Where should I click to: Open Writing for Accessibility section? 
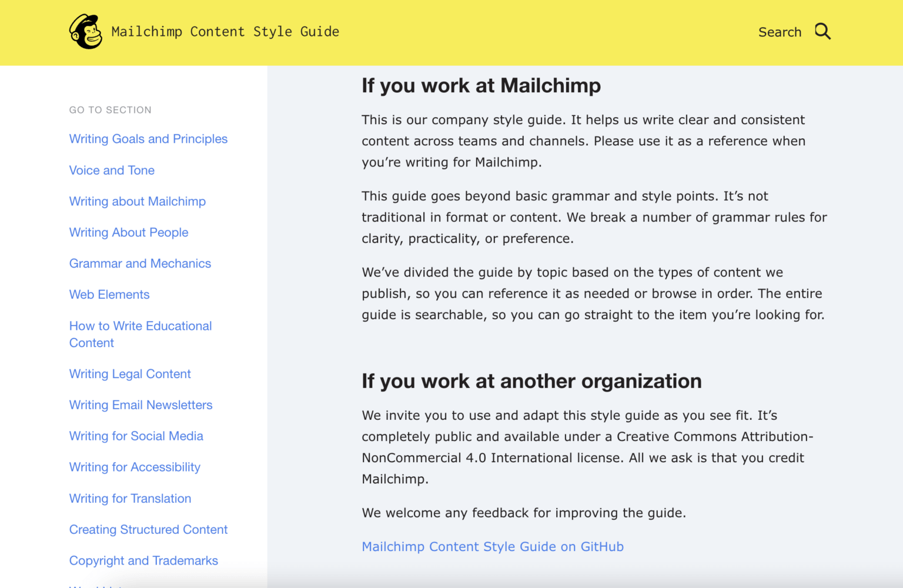click(135, 467)
